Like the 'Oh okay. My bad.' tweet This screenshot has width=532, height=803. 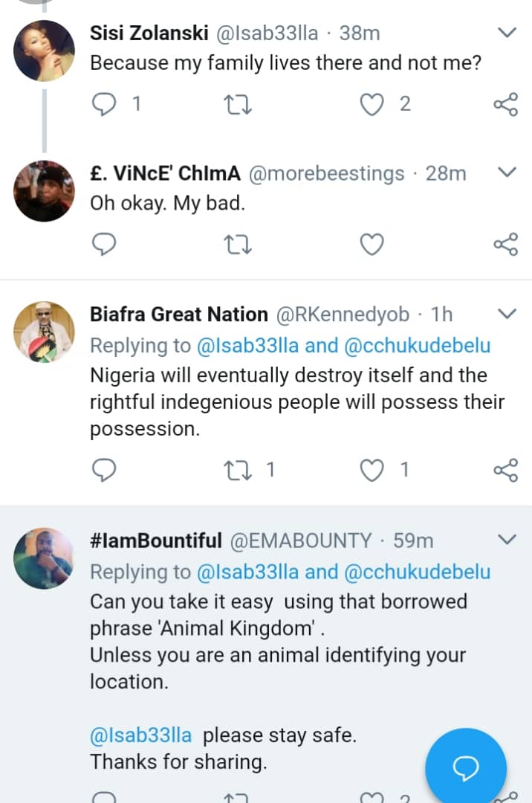pyautogui.click(x=371, y=244)
